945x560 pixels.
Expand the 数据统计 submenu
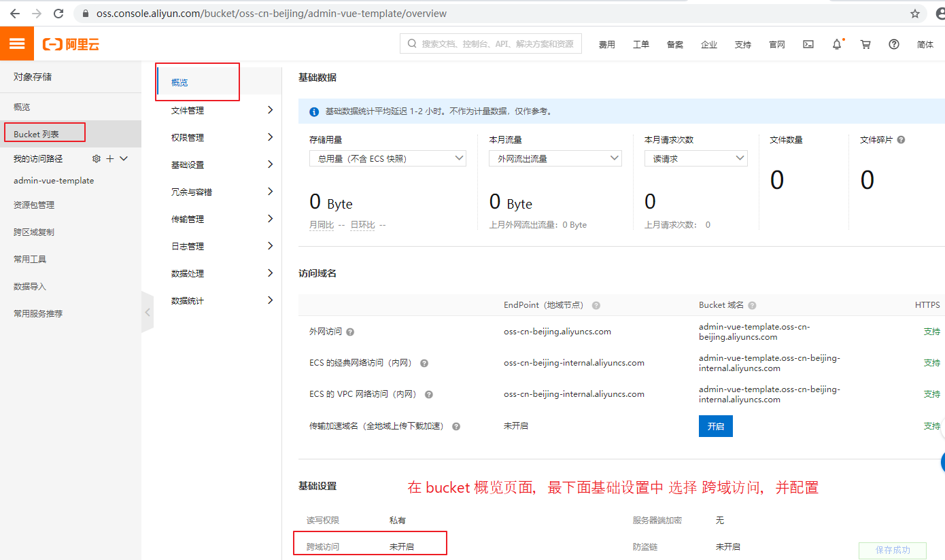point(270,300)
